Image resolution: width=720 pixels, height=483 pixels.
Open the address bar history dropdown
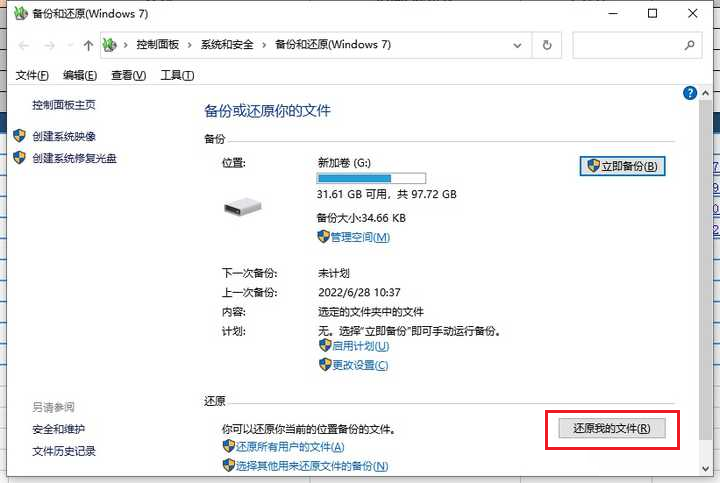518,45
